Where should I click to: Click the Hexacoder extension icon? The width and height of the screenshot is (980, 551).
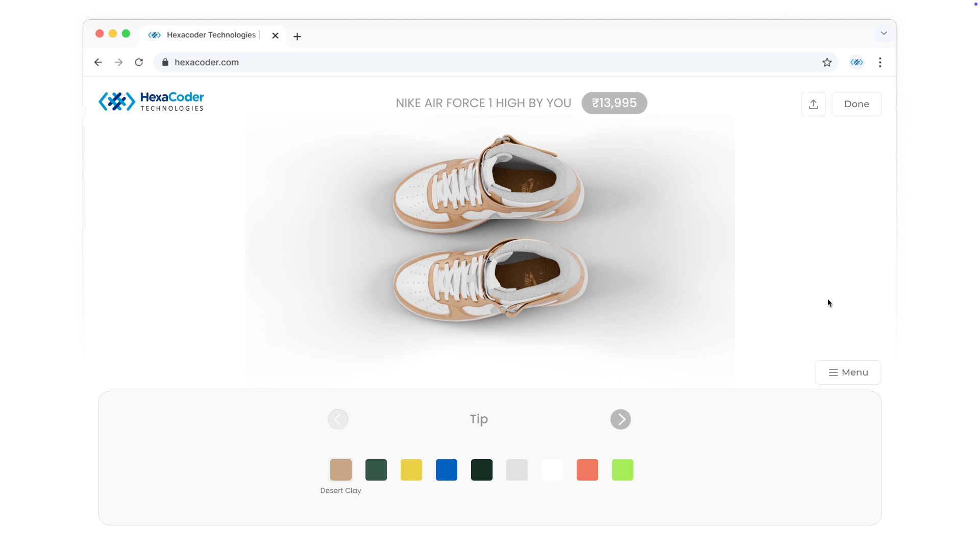[x=856, y=62]
